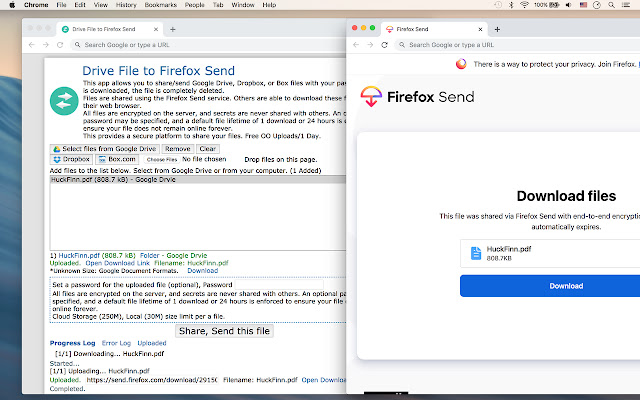Click the Download link after Google Document Formats
This screenshot has width=640, height=400.
(x=202, y=271)
